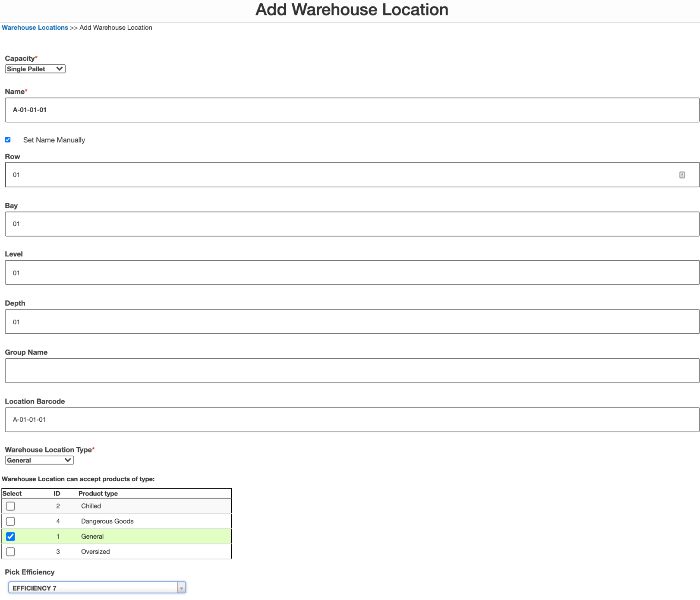The width and height of the screenshot is (700, 600).
Task: Click the Bay input field
Action: click(345, 224)
